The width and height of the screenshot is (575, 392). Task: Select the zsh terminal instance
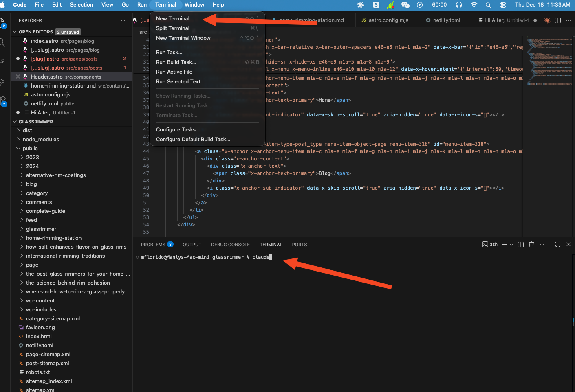coord(490,245)
